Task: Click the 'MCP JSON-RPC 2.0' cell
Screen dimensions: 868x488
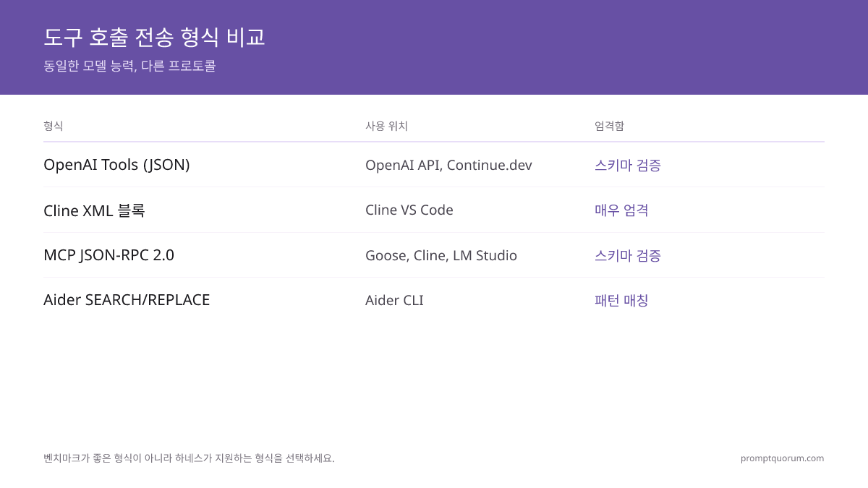Action: (x=109, y=255)
